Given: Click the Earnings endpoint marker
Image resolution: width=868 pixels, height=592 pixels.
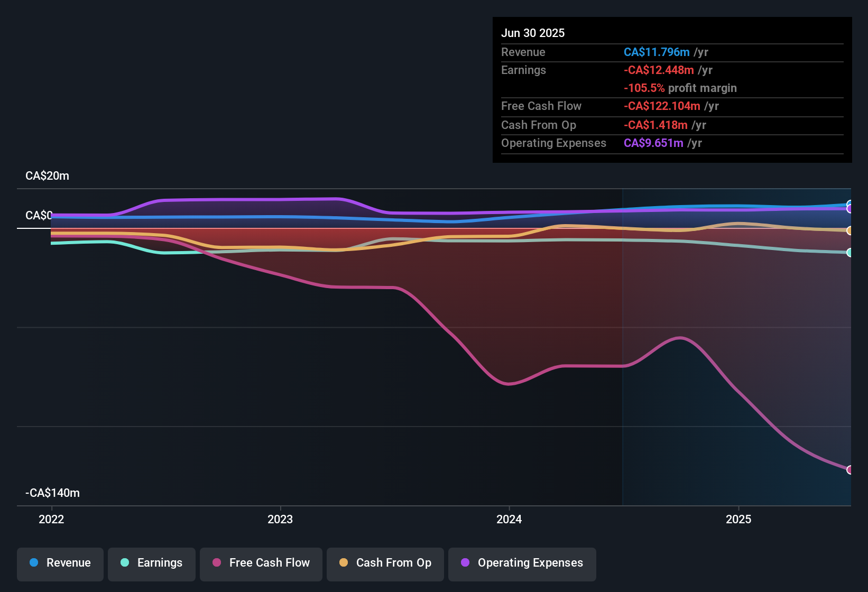Looking at the screenshot, I should pyautogui.click(x=850, y=253).
